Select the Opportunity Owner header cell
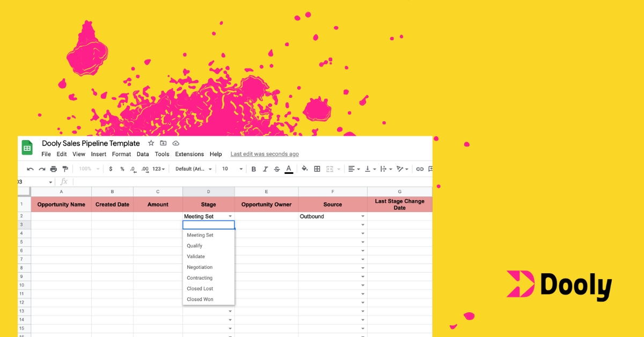The width and height of the screenshot is (644, 337). coord(266,204)
